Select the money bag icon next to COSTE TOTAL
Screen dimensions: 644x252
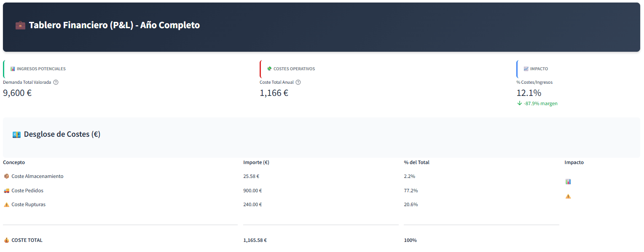coord(6,240)
